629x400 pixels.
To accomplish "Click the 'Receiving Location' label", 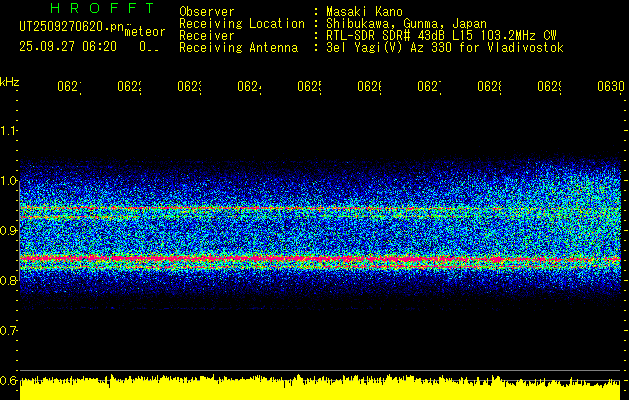I will point(242,24).
